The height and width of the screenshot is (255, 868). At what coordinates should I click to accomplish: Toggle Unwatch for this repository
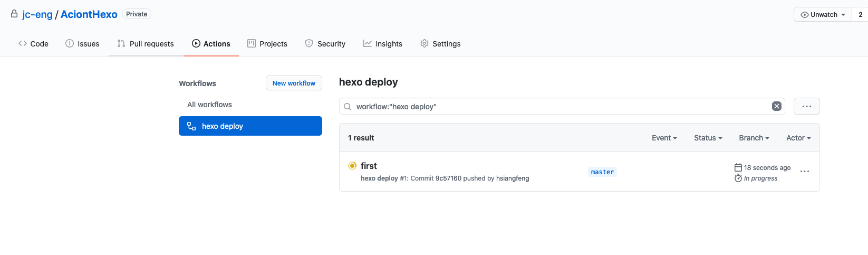(823, 15)
